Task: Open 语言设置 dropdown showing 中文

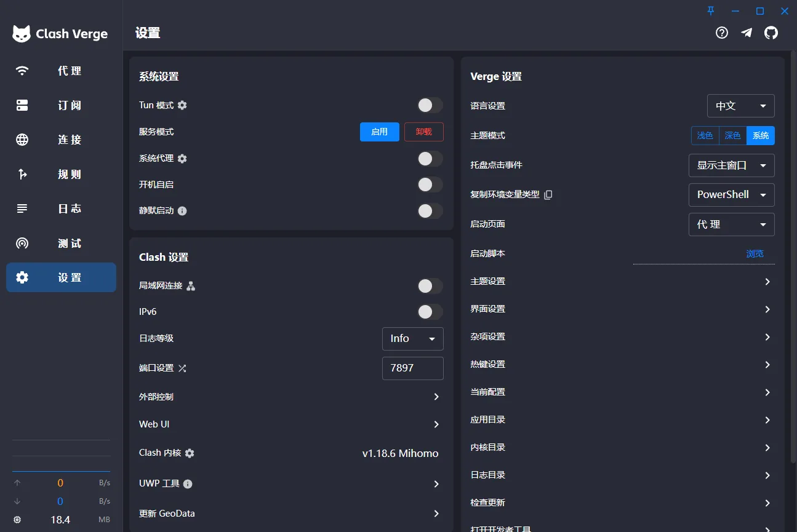Action: pos(741,106)
